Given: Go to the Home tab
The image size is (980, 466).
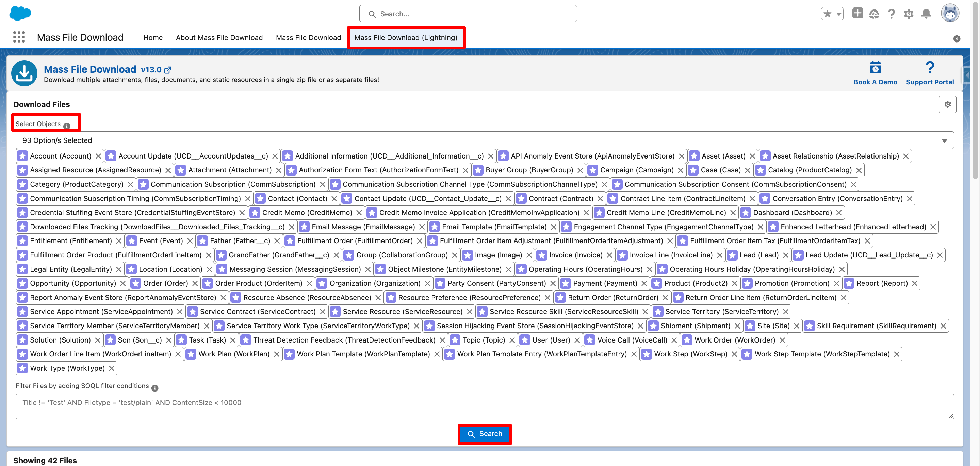Looking at the screenshot, I should (153, 38).
